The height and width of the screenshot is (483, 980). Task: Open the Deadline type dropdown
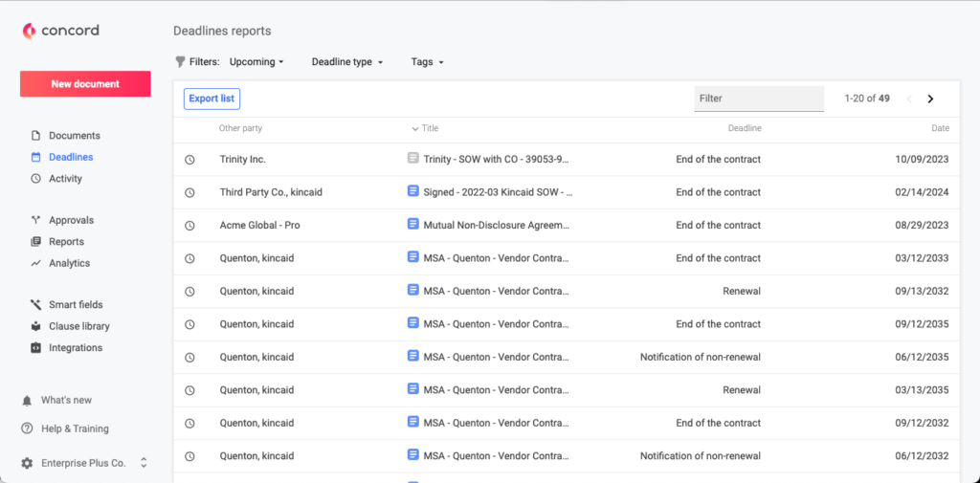coord(346,62)
